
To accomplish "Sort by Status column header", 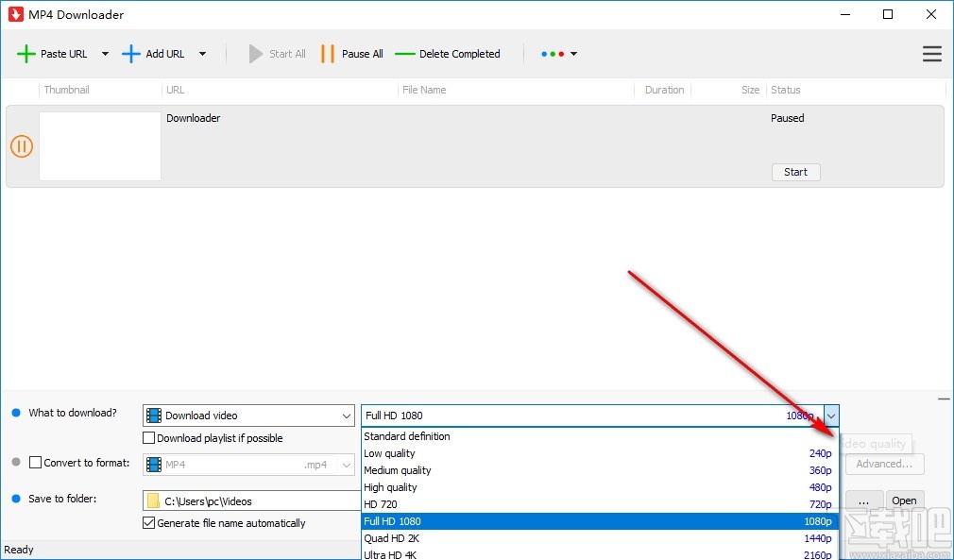I will click(x=786, y=90).
